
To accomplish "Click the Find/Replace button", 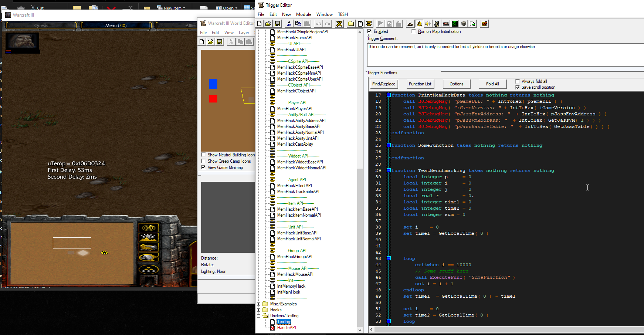I will pyautogui.click(x=384, y=84).
